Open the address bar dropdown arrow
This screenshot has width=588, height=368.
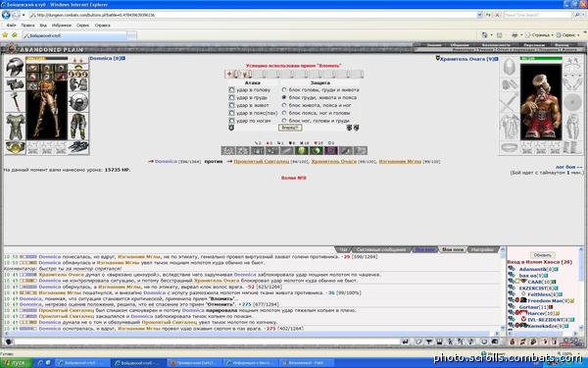point(479,15)
